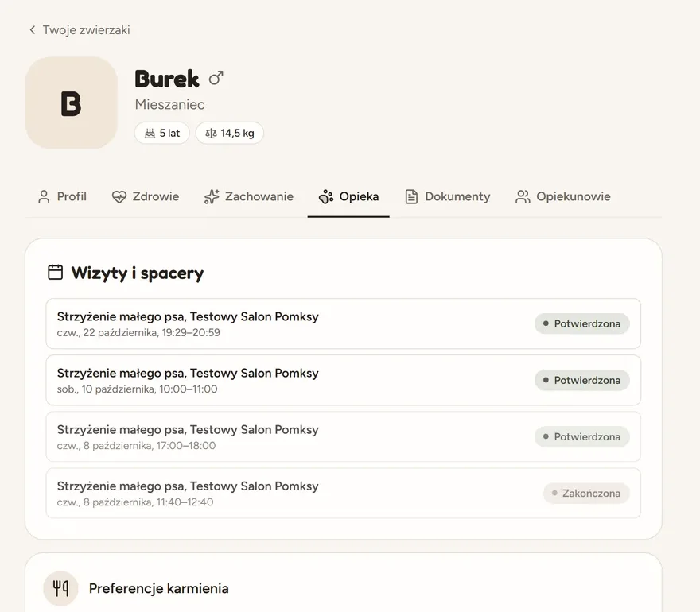Click the Burek name heading
This screenshot has height=612, width=700.
[x=167, y=79]
